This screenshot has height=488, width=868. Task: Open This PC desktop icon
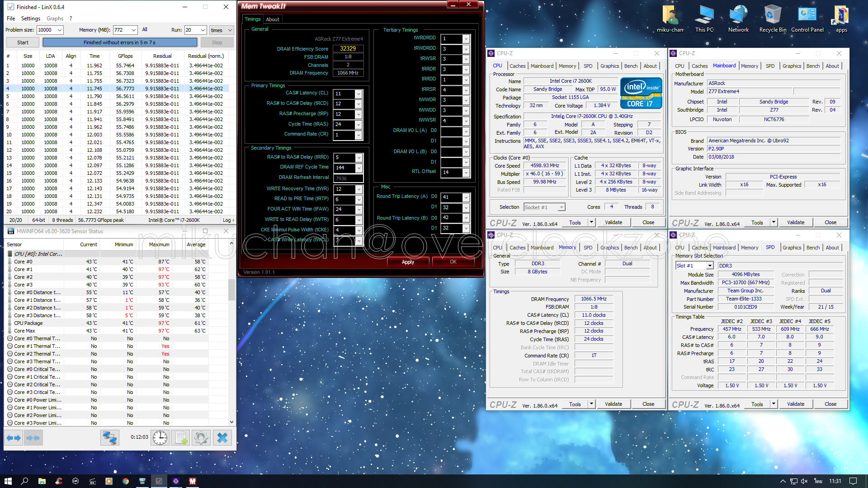tap(704, 19)
